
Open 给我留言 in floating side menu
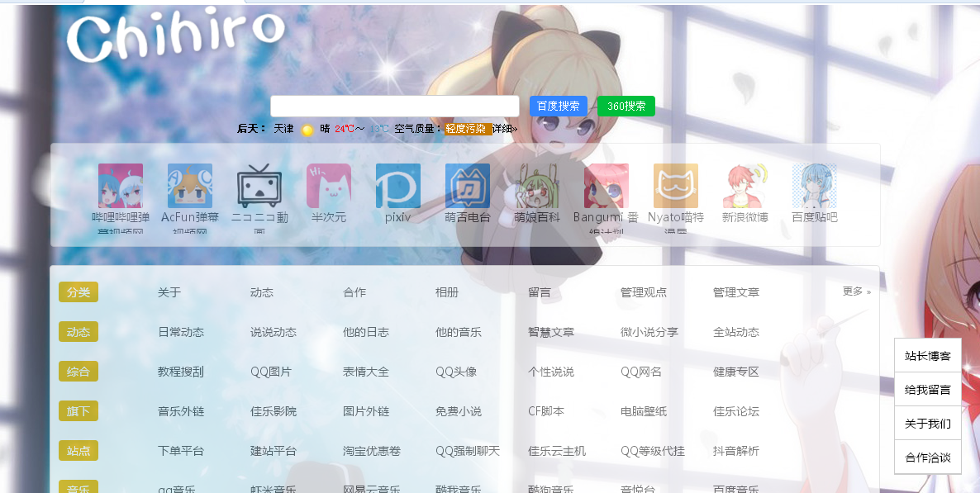927,389
